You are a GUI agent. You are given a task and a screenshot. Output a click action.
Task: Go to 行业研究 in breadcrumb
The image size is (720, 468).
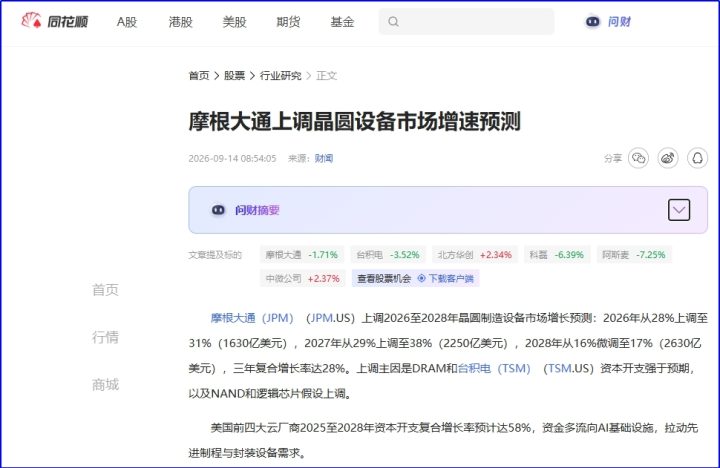point(281,75)
